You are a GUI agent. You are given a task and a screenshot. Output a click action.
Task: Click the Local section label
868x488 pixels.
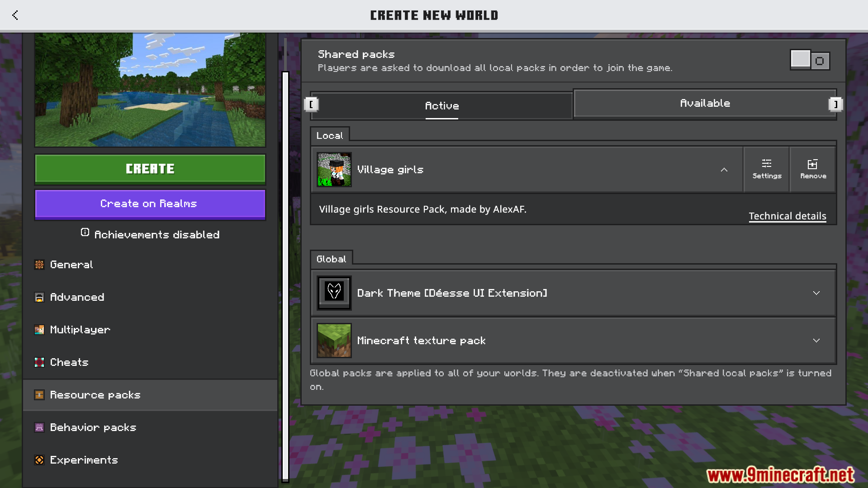pyautogui.click(x=330, y=135)
